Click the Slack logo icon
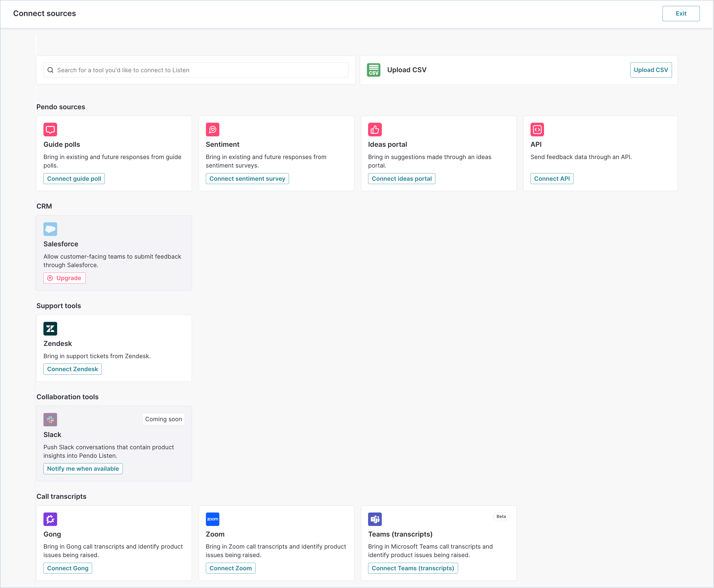 [x=50, y=420]
